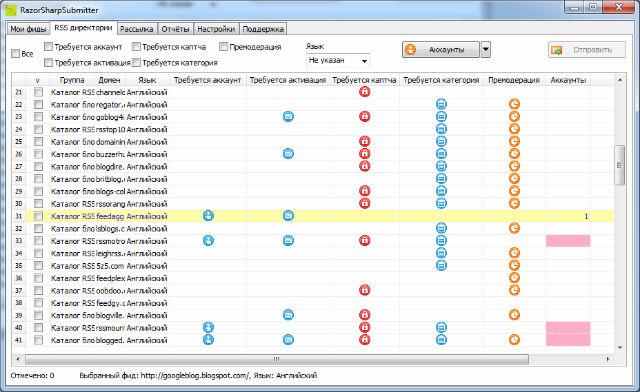Click the vertical scrollbar down arrow
The height and width of the screenshot is (392, 640).
tap(620, 347)
